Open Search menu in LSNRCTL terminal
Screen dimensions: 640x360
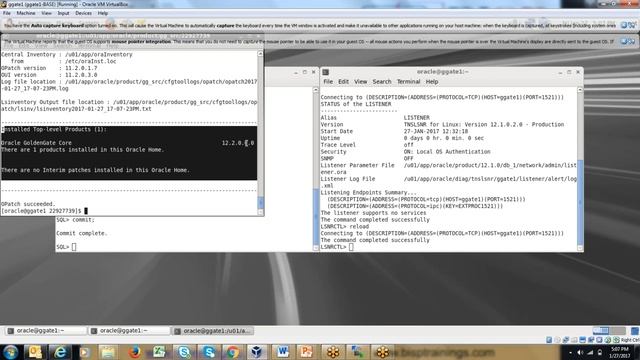coord(382,82)
